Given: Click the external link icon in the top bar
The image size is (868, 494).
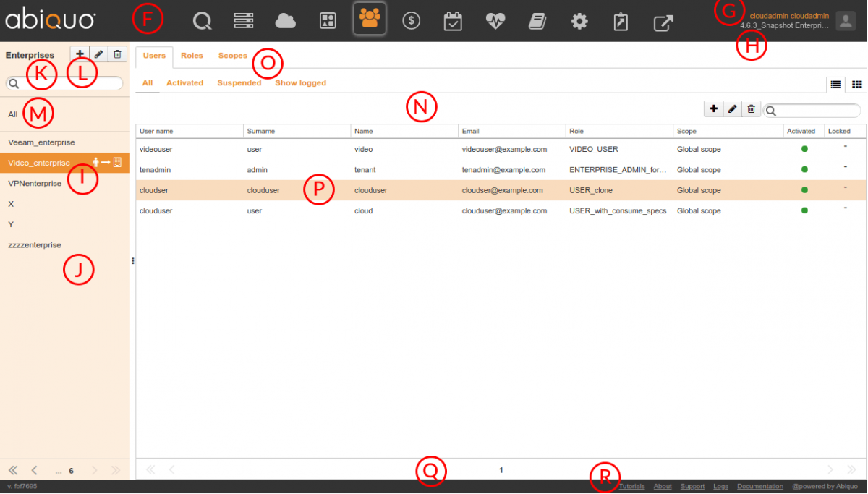Looking at the screenshot, I should (x=663, y=22).
